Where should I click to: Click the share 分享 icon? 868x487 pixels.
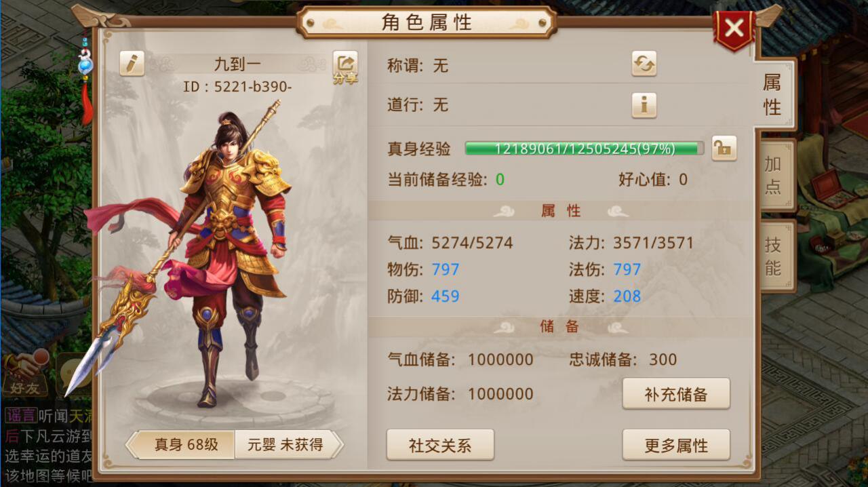[345, 67]
